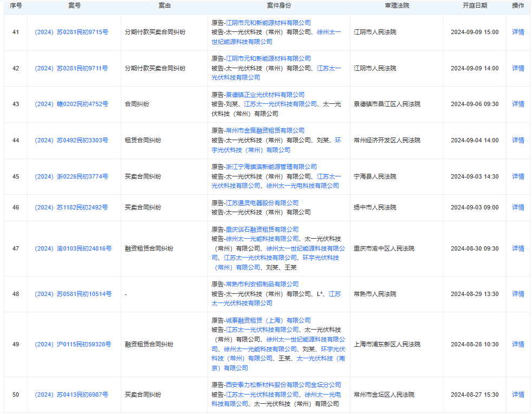Show 详情 for row 50
Screen dimensions: 532x414
pyautogui.click(x=518, y=395)
